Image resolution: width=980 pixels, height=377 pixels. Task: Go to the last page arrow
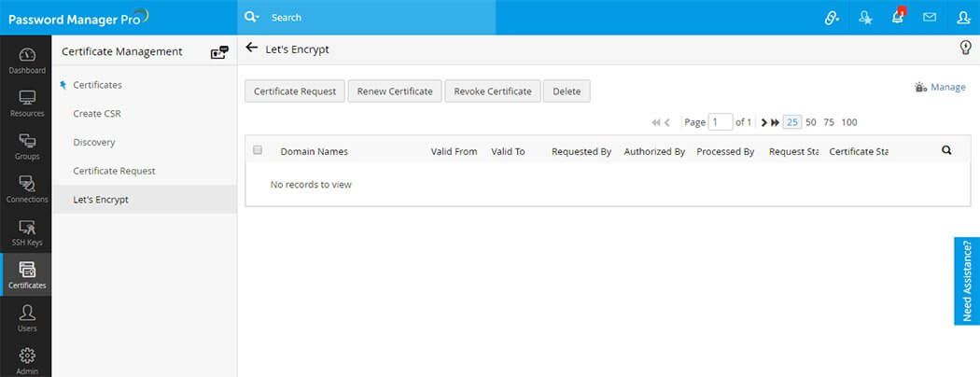[775, 122]
